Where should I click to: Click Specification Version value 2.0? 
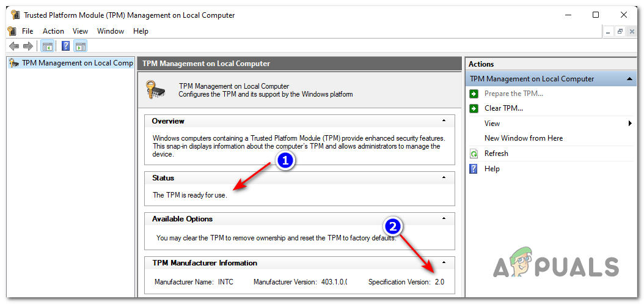click(439, 282)
